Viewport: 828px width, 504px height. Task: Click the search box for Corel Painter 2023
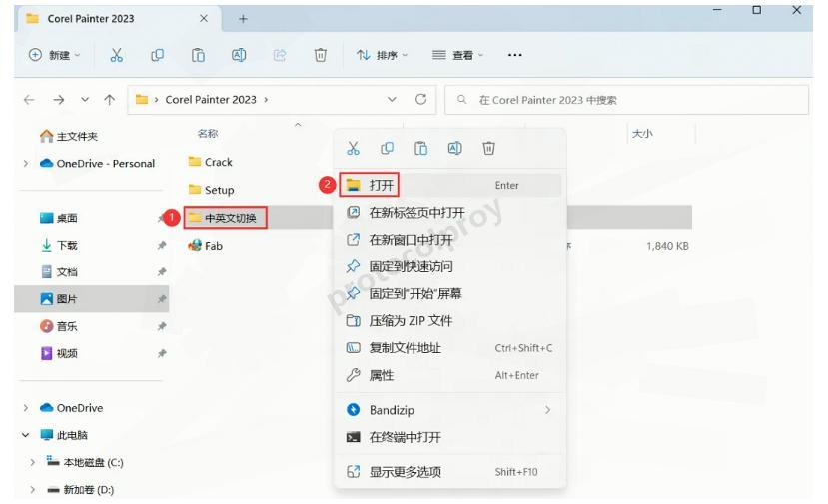pos(627,100)
